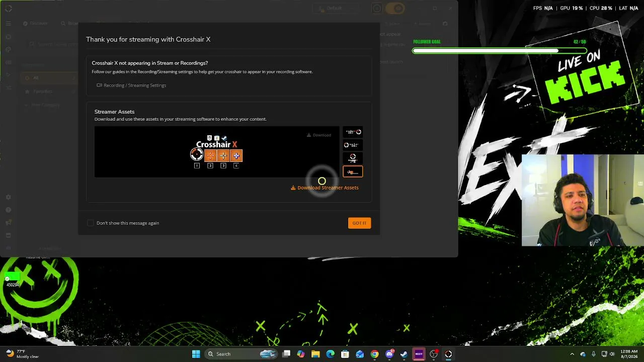The height and width of the screenshot is (362, 644).
Task: Switch to the dimmed Discover tab
Action: pyautogui.click(x=35, y=23)
